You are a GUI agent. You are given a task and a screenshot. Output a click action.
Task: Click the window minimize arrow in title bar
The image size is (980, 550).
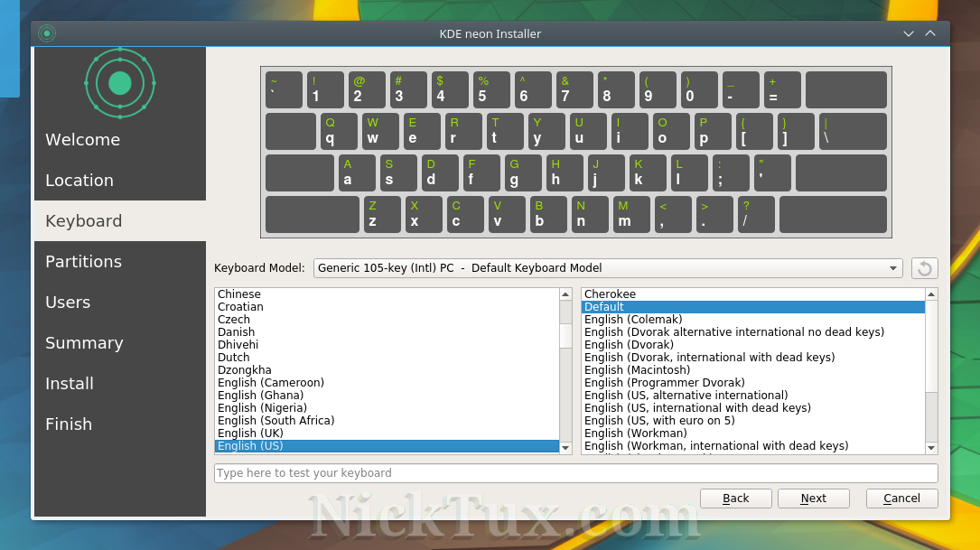pyautogui.click(x=909, y=34)
